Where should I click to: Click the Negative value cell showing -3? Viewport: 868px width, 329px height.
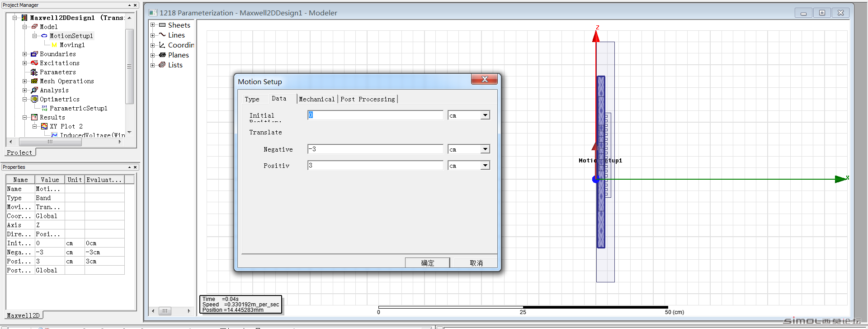(x=50, y=252)
